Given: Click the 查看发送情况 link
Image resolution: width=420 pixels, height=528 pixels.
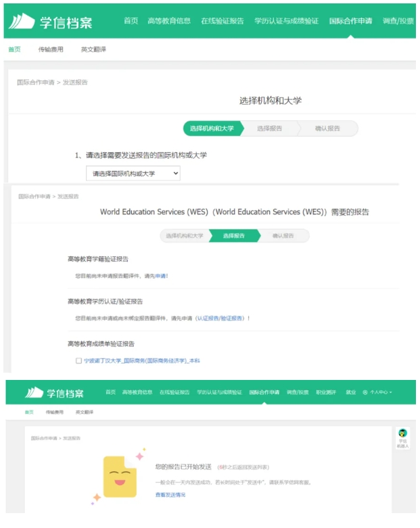Looking at the screenshot, I should (x=170, y=495).
